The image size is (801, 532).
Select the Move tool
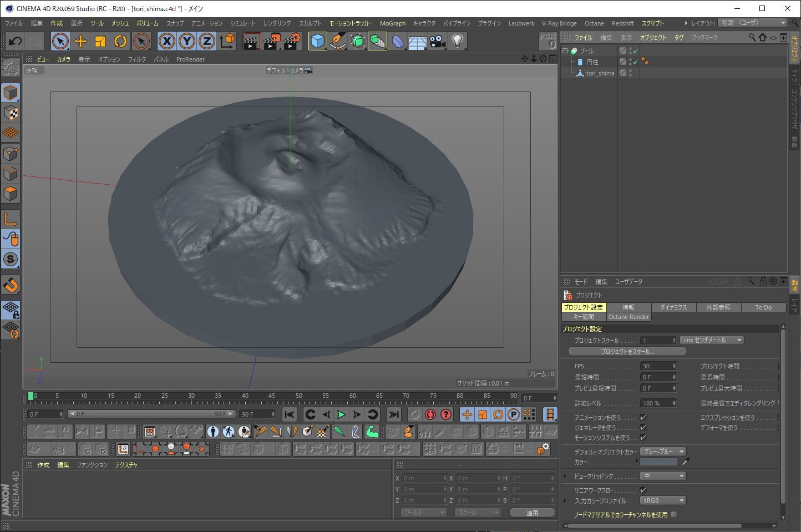point(80,41)
